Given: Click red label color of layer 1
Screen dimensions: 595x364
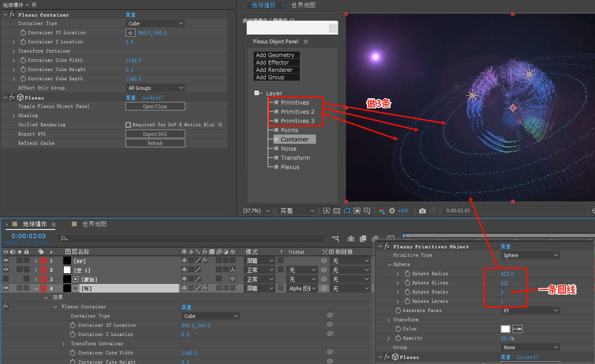Looking at the screenshot, I should [x=43, y=261].
